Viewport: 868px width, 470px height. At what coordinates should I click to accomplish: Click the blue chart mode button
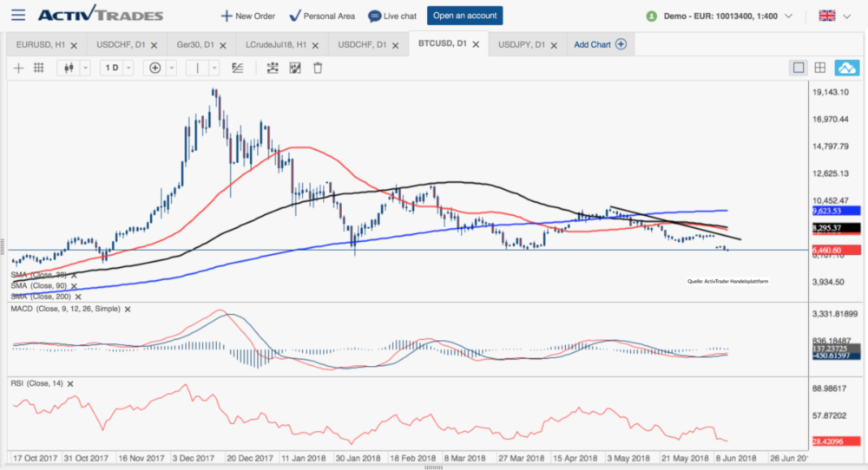(847, 68)
